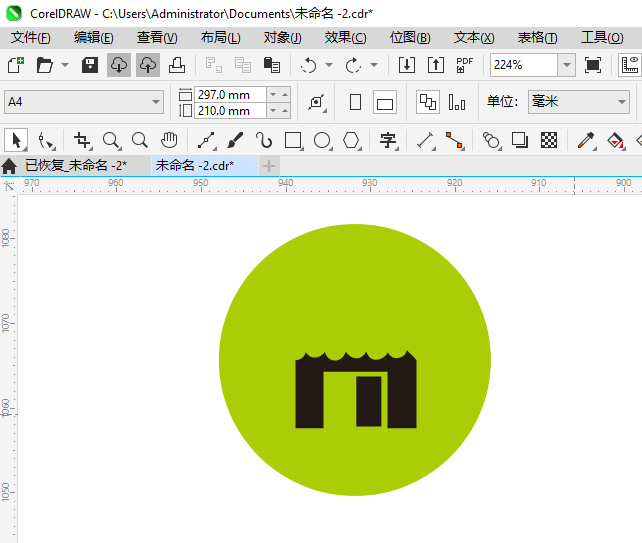Open the 查看(V) menu

[157, 38]
